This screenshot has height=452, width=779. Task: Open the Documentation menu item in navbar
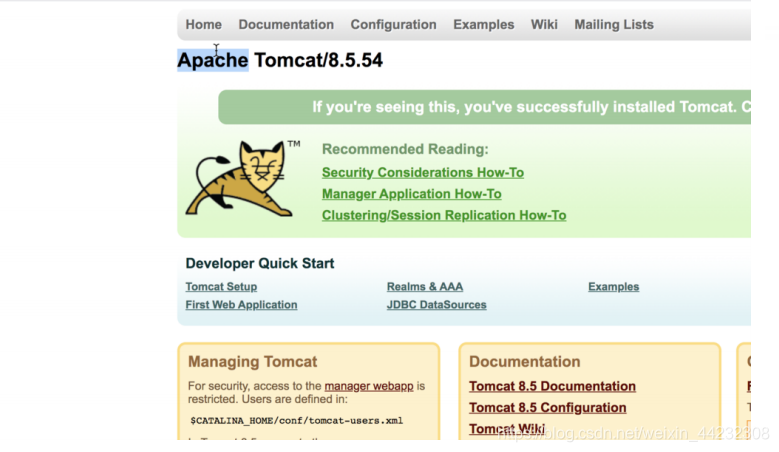[286, 24]
